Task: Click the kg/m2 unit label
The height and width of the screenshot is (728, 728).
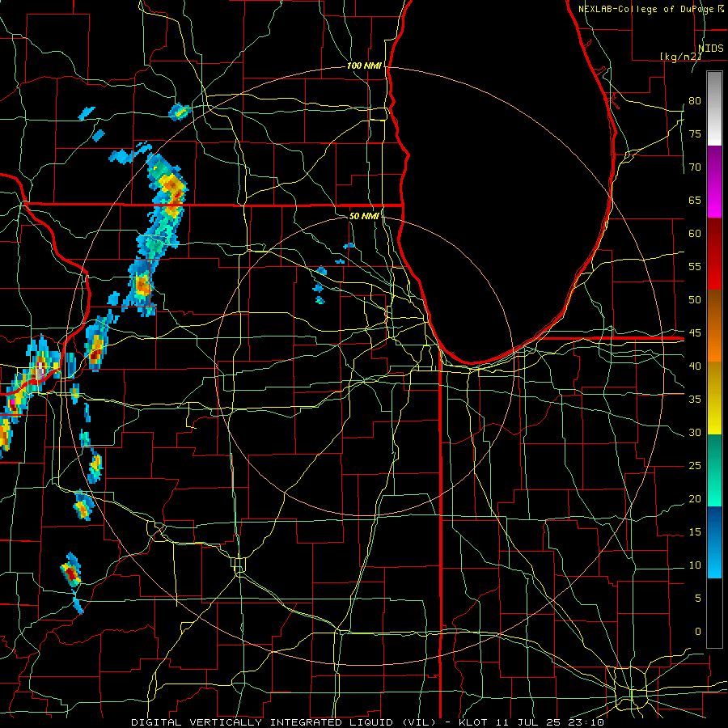Action: 680,57
